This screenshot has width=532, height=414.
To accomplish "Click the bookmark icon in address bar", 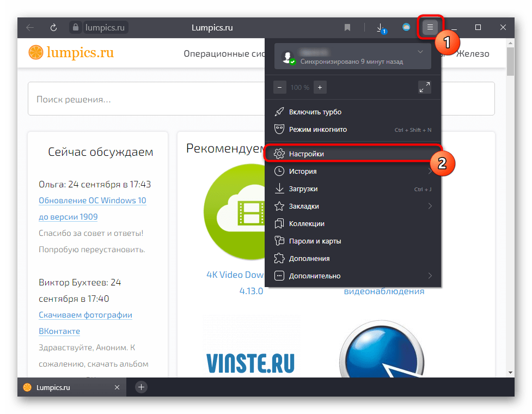I will coord(347,27).
